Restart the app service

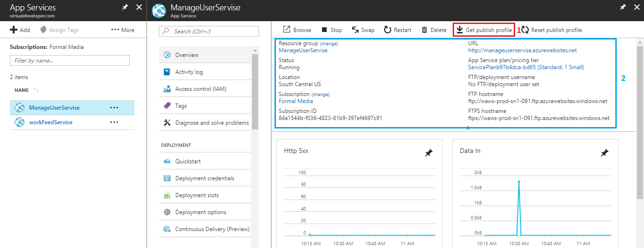398,30
